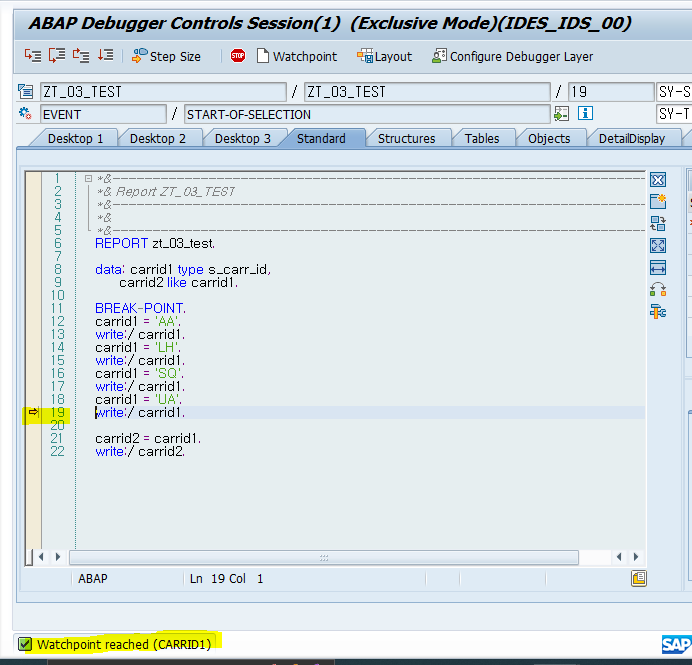Click the EVENT type field

click(103, 114)
